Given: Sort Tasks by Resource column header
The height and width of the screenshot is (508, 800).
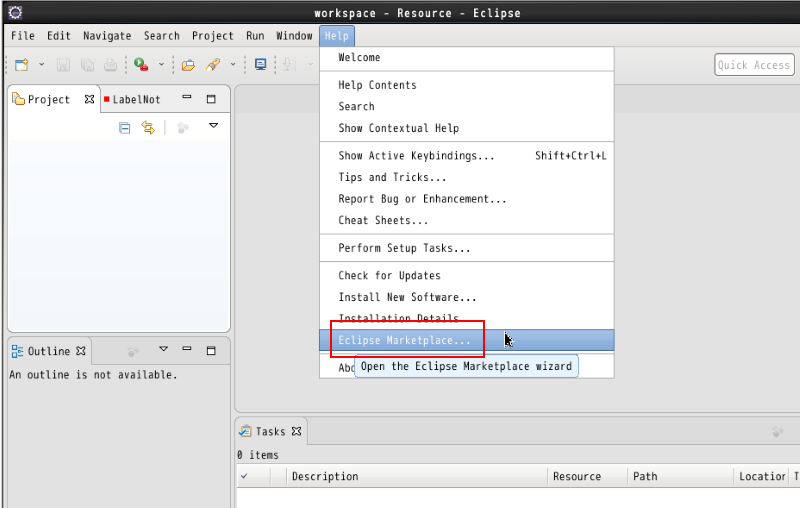Looking at the screenshot, I should (x=587, y=476).
